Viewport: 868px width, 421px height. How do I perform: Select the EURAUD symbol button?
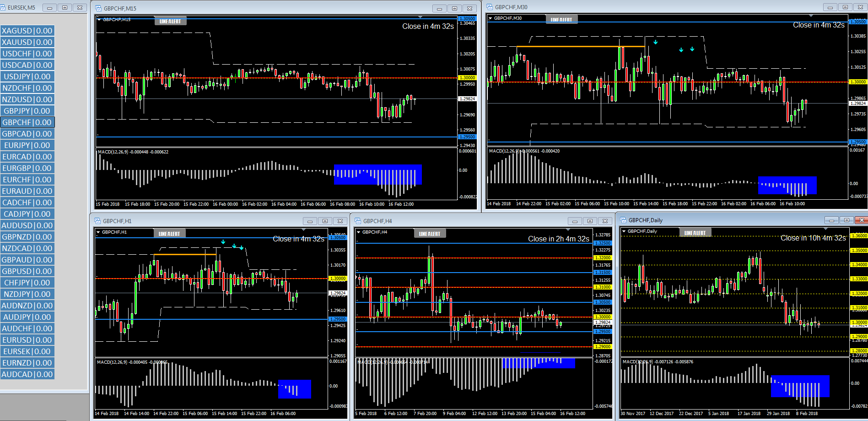(x=27, y=191)
